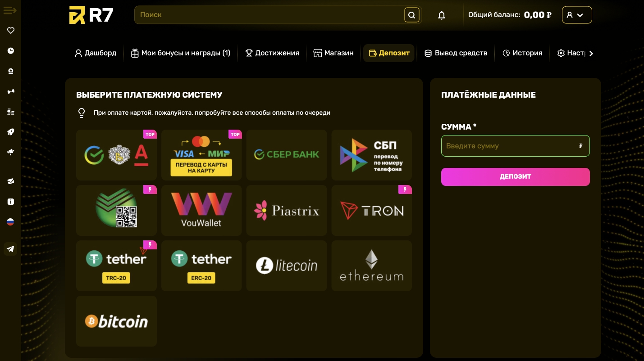Go to Магазин tab

pyautogui.click(x=333, y=53)
